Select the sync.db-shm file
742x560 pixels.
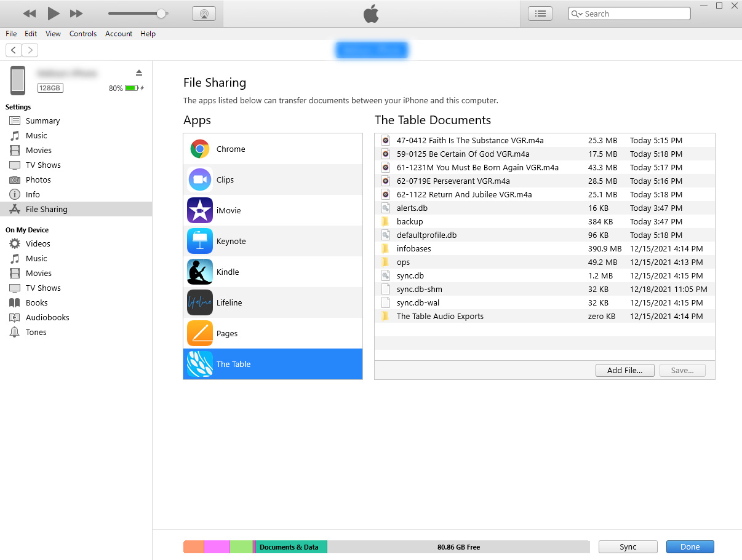pyautogui.click(x=545, y=289)
